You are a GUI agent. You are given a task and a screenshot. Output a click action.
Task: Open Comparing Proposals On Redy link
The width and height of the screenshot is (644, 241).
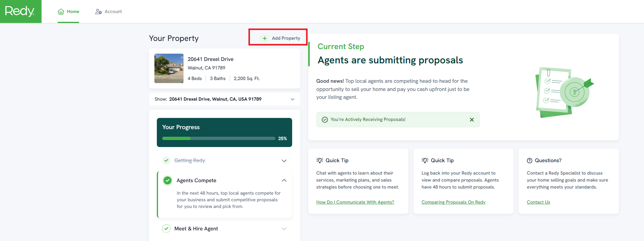[x=453, y=202]
